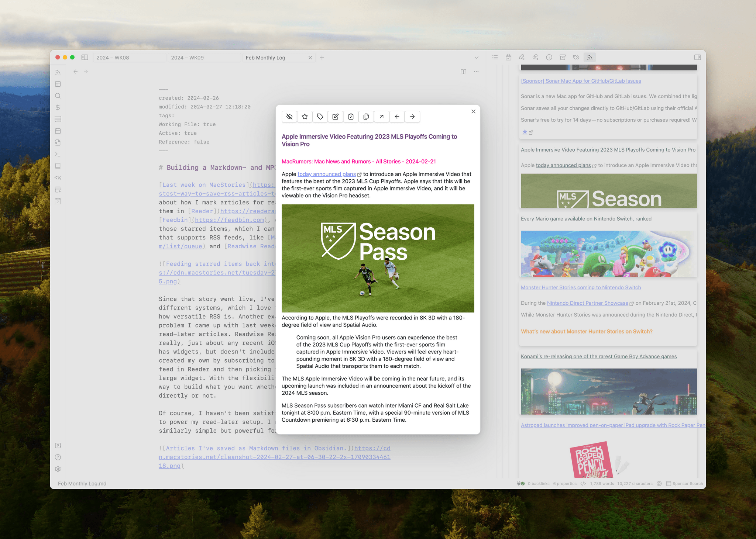The width and height of the screenshot is (756, 539).
Task: Click the file search ribbon icon
Action: 58,143
